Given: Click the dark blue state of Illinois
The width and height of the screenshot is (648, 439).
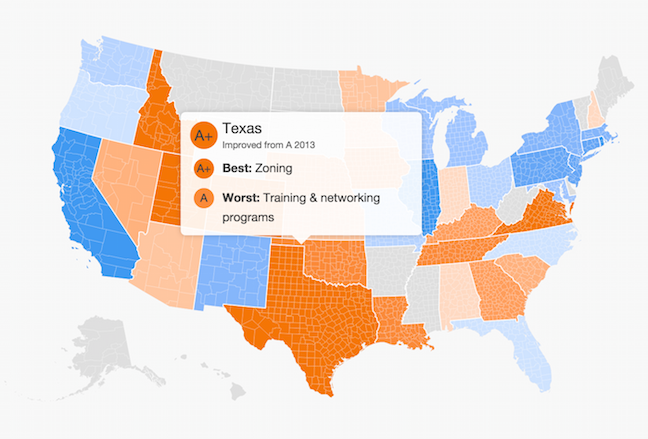Looking at the screenshot, I should tap(429, 194).
